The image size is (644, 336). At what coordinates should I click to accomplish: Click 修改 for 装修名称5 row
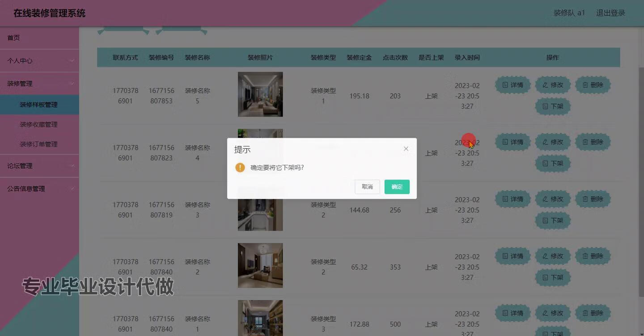point(553,85)
